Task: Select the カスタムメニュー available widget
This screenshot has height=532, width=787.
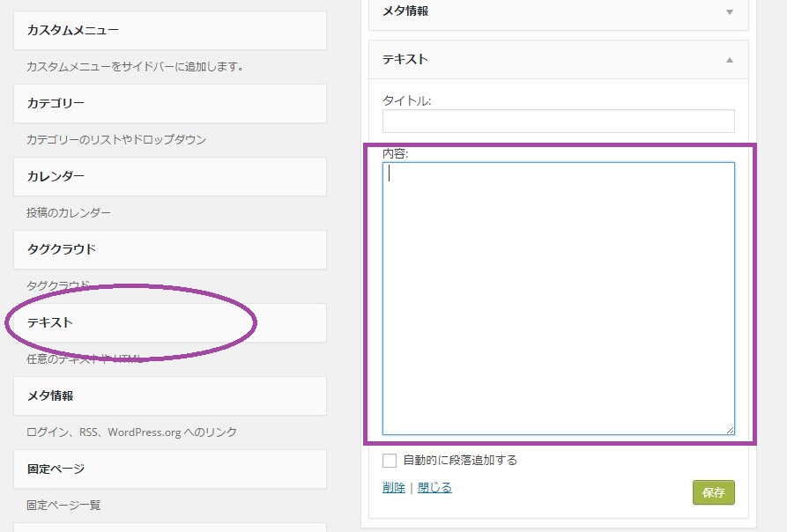Action: tap(170, 31)
